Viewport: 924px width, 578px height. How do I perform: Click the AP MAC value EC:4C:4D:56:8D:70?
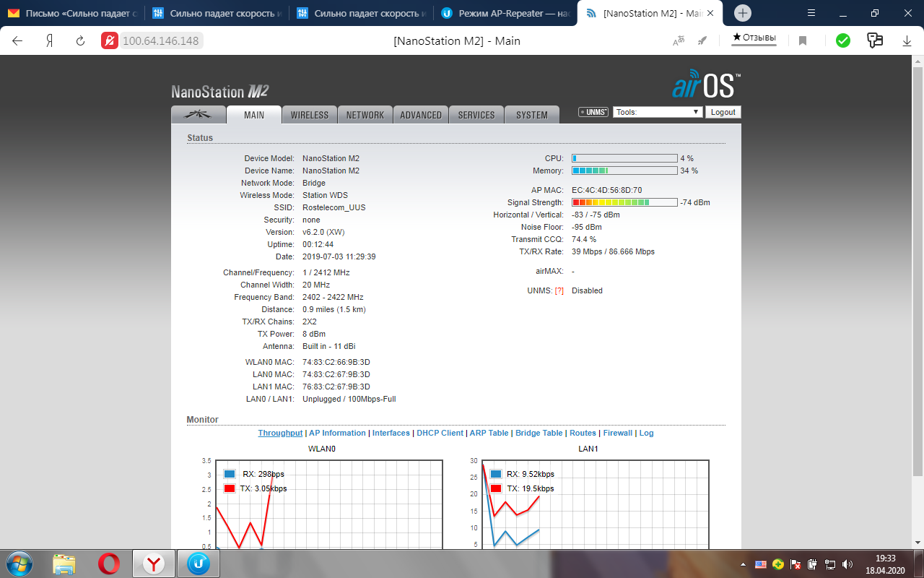click(606, 190)
